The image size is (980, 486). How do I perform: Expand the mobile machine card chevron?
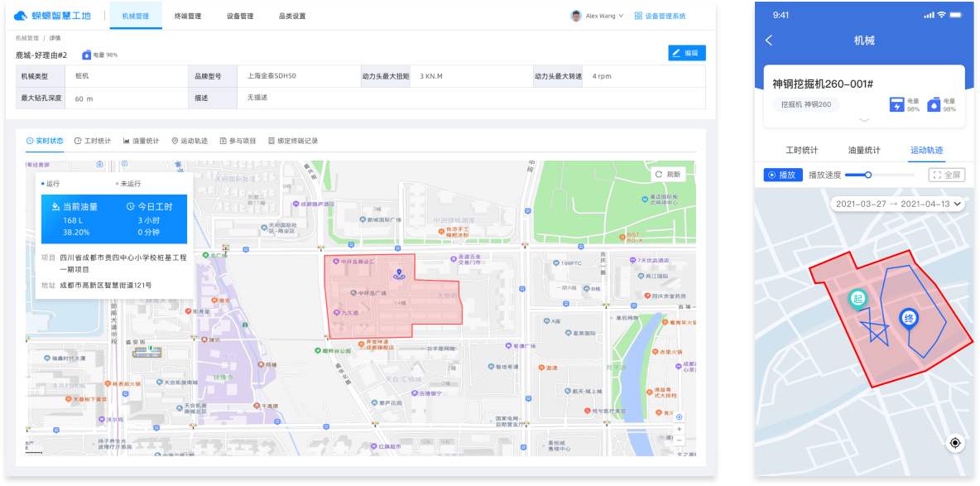coord(864,121)
